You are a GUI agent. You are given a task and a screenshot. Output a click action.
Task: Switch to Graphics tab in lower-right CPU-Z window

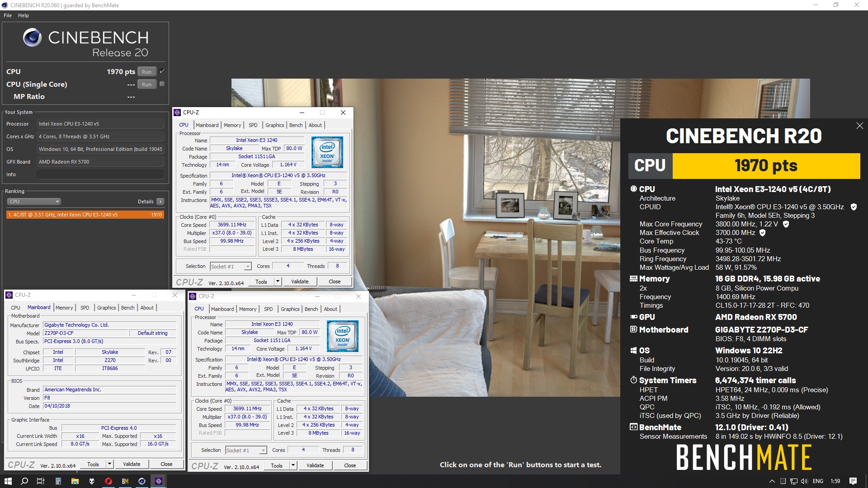tap(290, 309)
